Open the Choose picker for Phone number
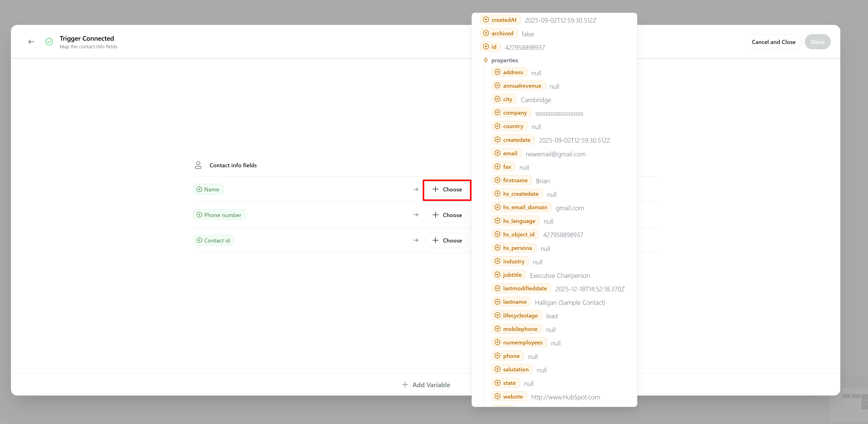Viewport: 868px width, 424px height. [447, 215]
